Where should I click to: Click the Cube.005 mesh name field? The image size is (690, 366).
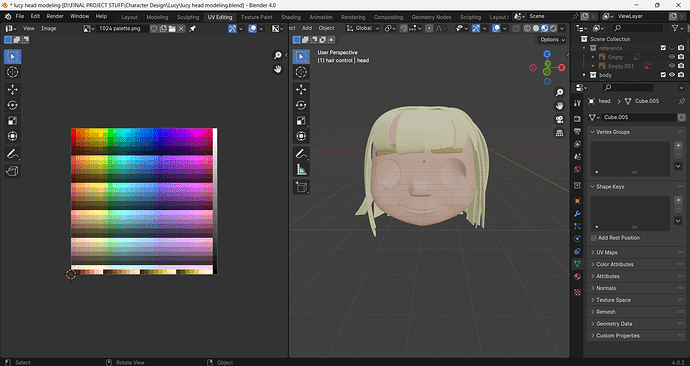(x=637, y=117)
